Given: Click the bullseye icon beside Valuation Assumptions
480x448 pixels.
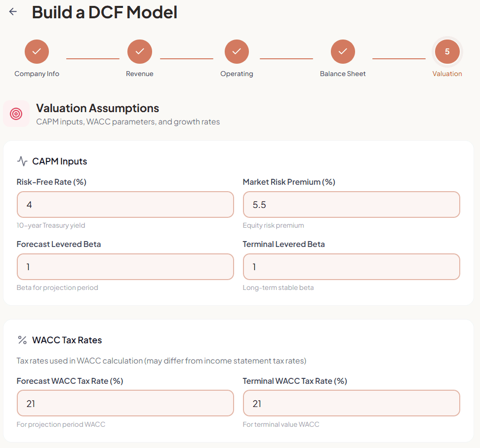Looking at the screenshot, I should 16,113.
